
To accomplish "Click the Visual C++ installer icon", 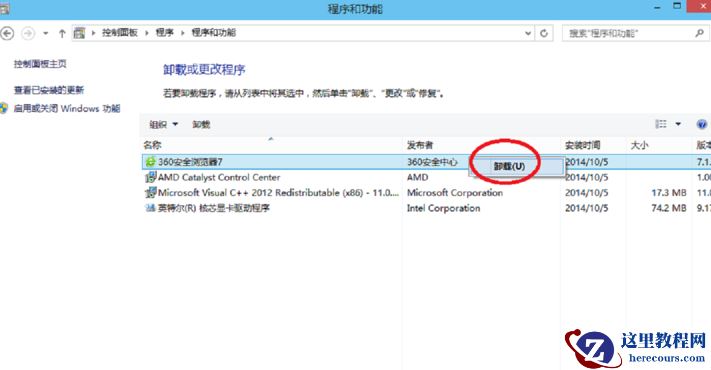I will coord(150,193).
